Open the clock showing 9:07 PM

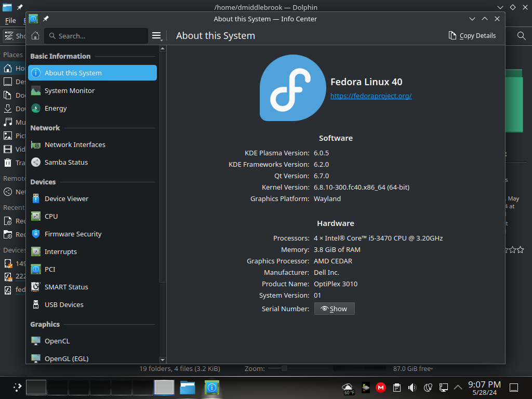click(484, 388)
